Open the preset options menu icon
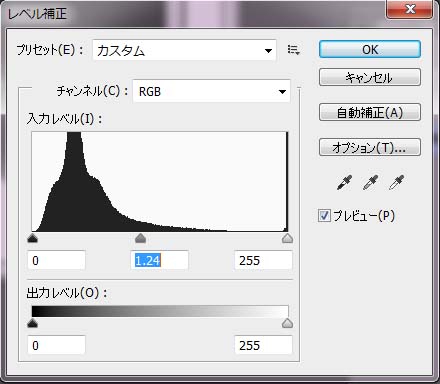This screenshot has height=384, width=440. pyautogui.click(x=293, y=50)
